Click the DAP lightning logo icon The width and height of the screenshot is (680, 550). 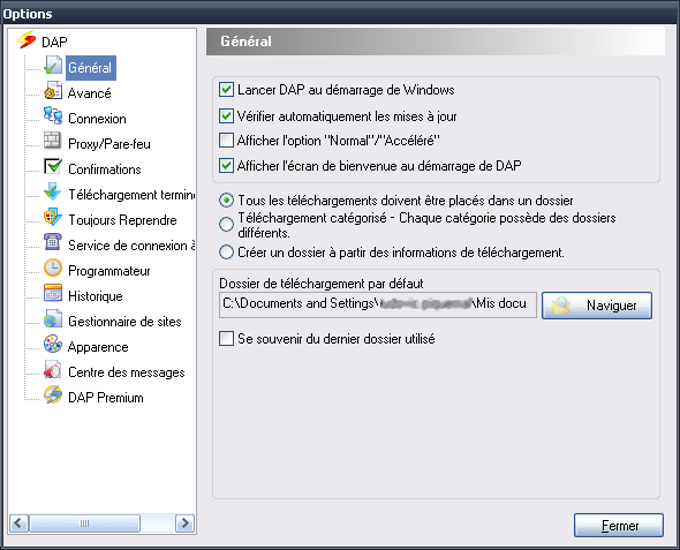pos(26,40)
